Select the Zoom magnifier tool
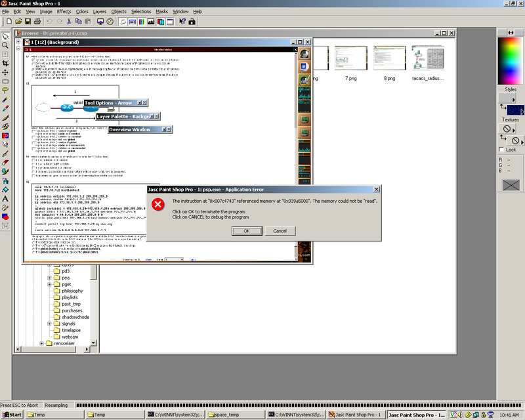 pyautogui.click(x=5, y=45)
